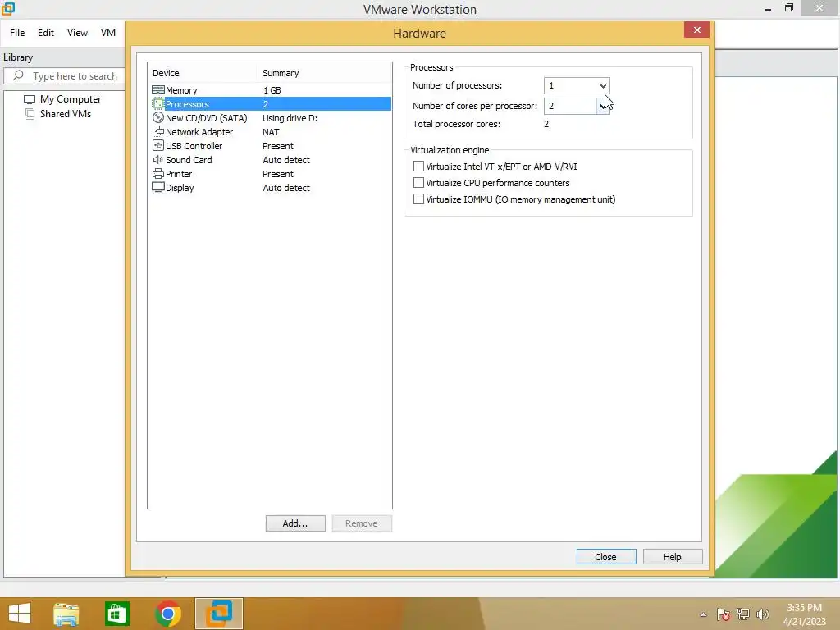The image size is (840, 630).
Task: Select My Computer in the Library tree
Action: (x=71, y=99)
